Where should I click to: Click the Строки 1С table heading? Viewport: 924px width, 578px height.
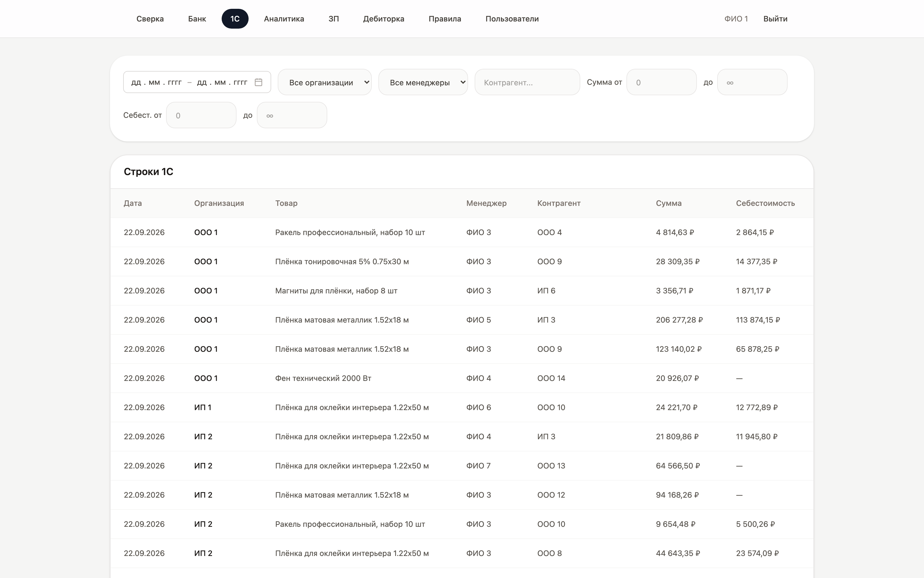pos(148,172)
